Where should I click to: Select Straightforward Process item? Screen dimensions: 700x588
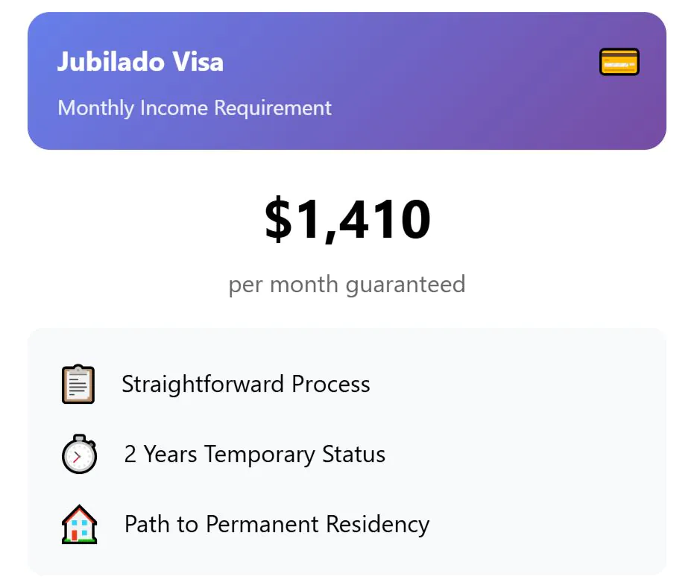pyautogui.click(x=216, y=384)
